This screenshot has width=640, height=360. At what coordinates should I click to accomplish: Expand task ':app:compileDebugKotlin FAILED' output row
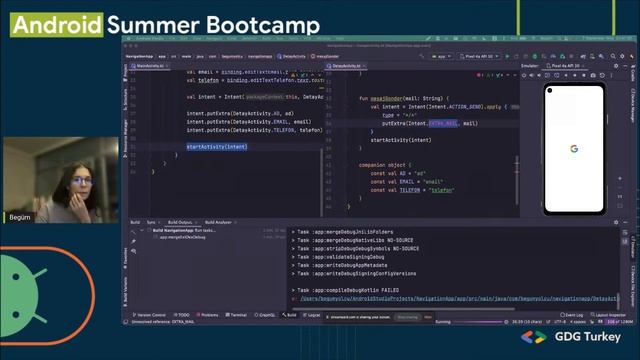pos(293,290)
